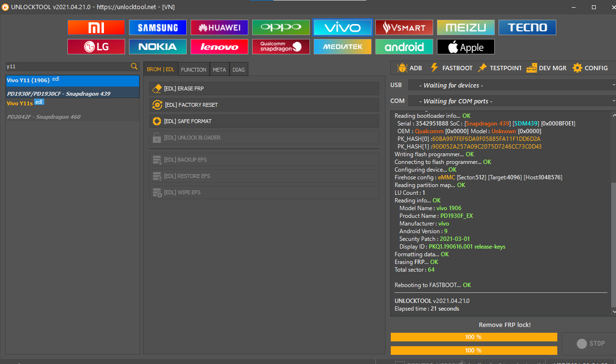Image resolution: width=616 pixels, height=364 pixels.
Task: Open the Android tile
Action: [x=404, y=47]
